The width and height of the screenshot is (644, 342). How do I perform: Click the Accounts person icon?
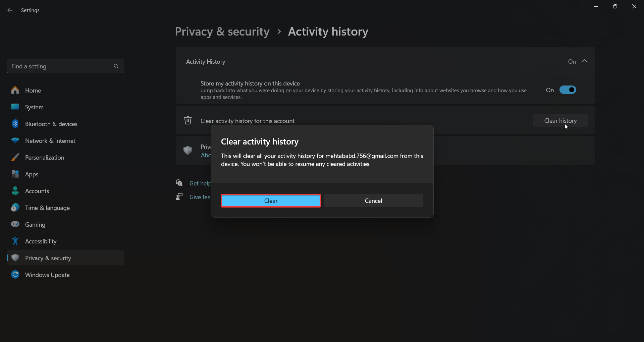[15, 191]
